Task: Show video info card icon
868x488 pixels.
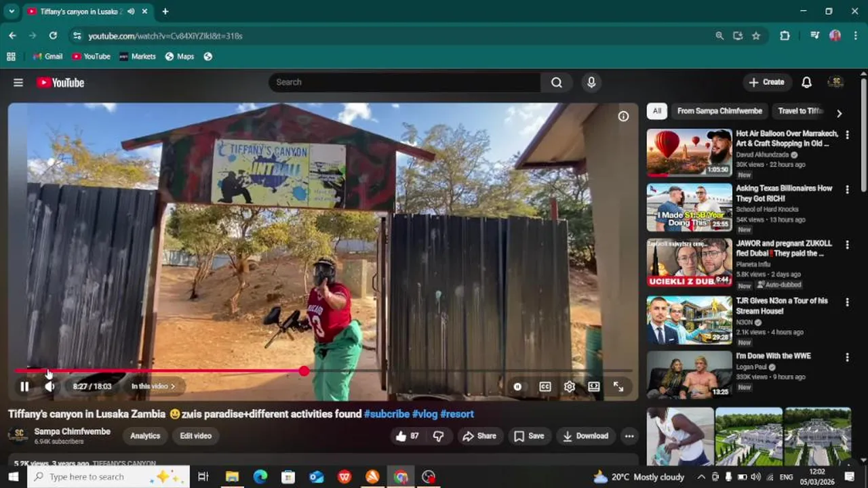Action: point(623,116)
